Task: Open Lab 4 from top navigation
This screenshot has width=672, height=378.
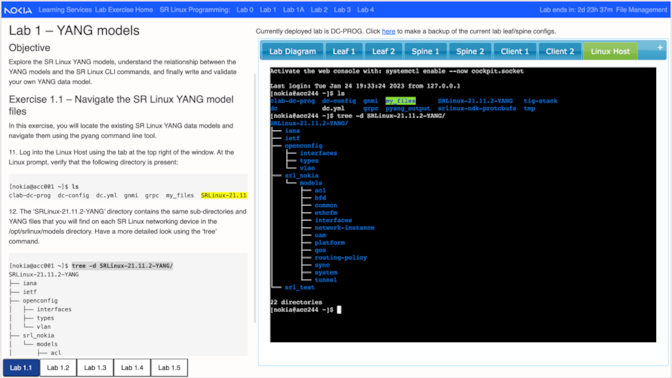Action: pos(366,10)
